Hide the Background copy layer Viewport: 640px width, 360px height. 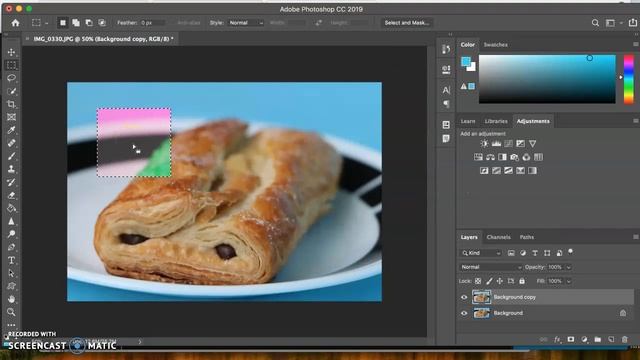(464, 297)
